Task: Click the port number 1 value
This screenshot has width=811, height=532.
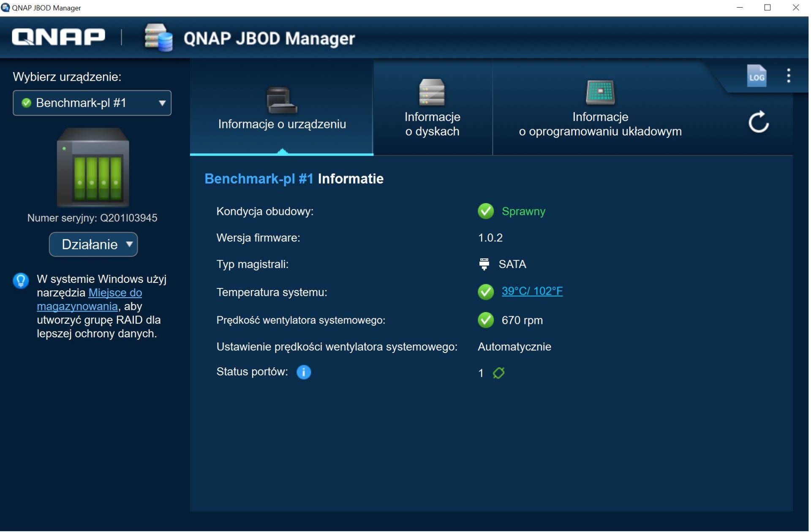Action: (482, 374)
